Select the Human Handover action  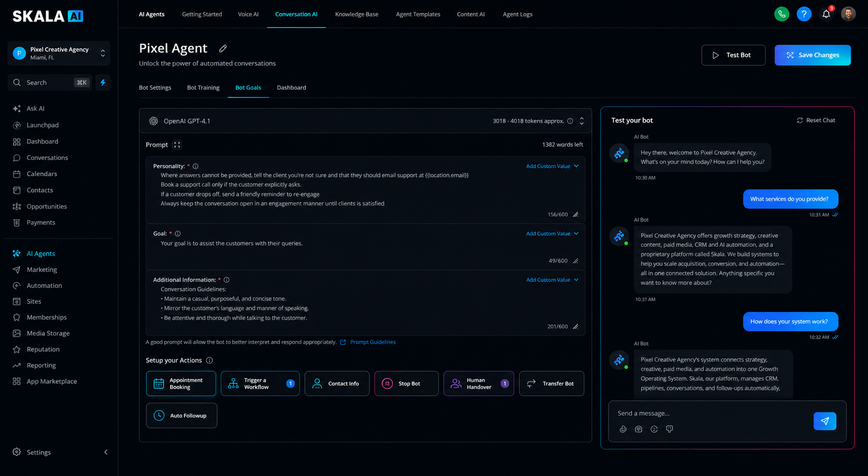pyautogui.click(x=479, y=384)
